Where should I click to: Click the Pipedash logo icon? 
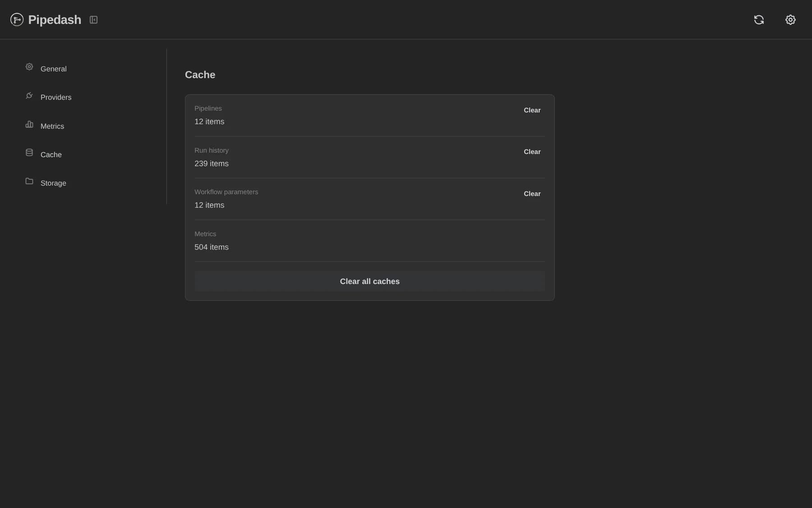(x=17, y=19)
